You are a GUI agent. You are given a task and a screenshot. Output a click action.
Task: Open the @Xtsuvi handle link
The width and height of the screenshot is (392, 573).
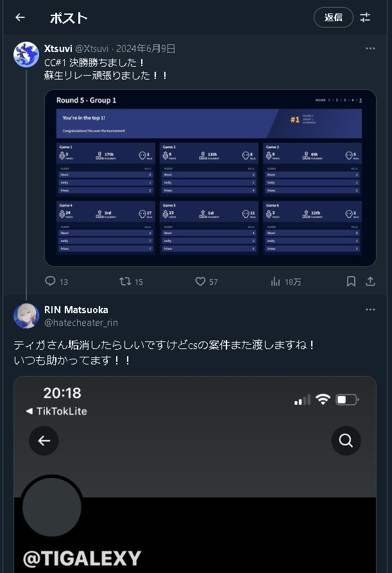coord(92,49)
